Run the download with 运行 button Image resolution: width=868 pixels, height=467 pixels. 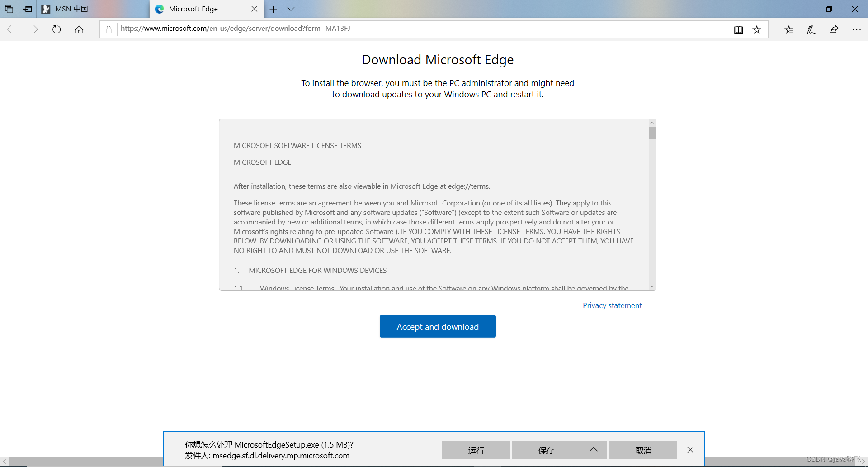[476, 450]
